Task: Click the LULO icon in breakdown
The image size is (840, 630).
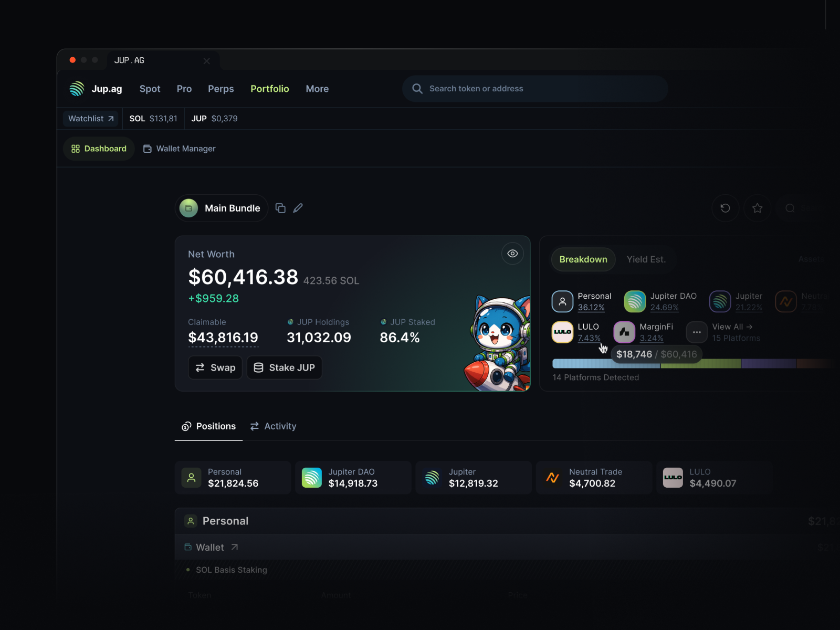Action: (x=562, y=332)
